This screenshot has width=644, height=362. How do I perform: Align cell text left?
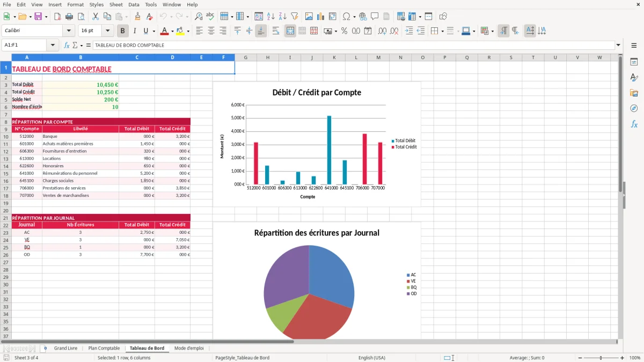point(199,31)
